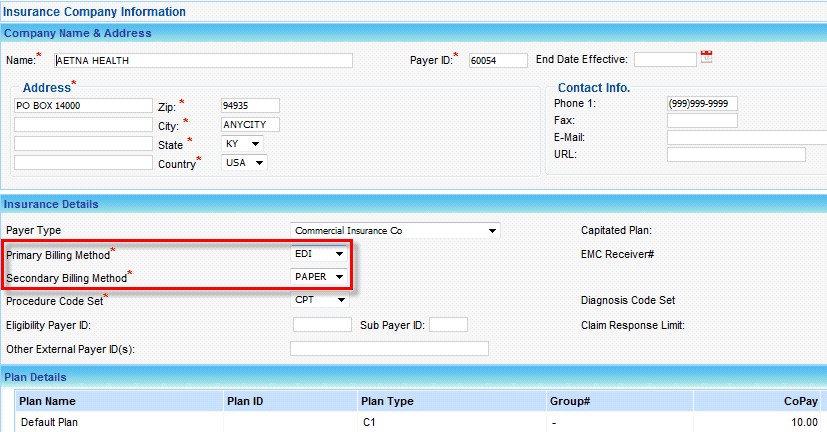
Task: Click the Fax number field
Action: (702, 120)
